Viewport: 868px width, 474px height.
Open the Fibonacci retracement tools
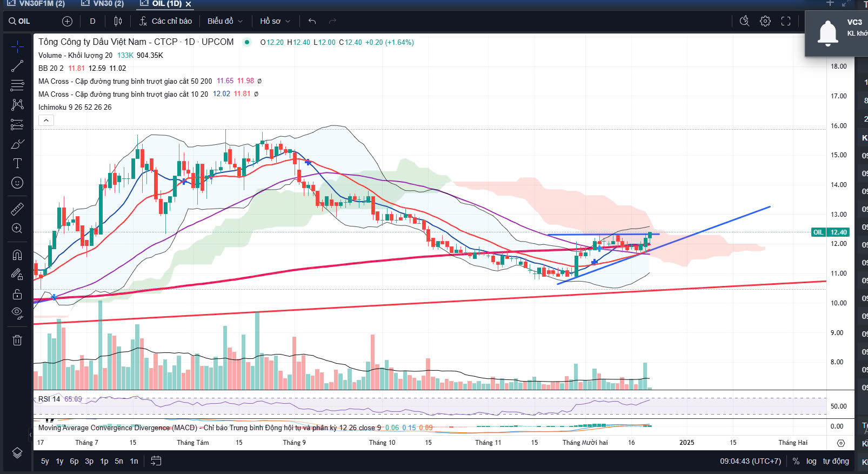point(17,85)
